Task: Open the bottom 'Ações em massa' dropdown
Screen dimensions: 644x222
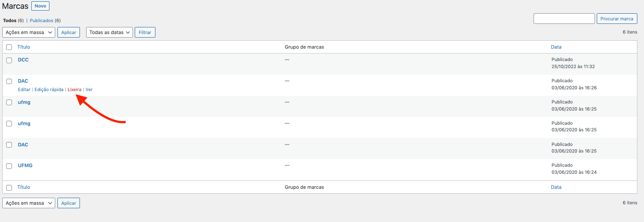Action: click(x=29, y=203)
